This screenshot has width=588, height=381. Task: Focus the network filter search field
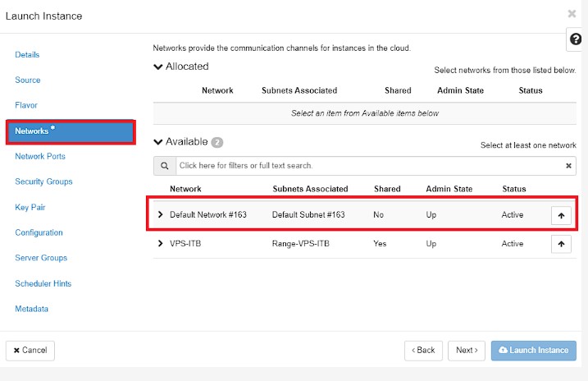pos(369,166)
